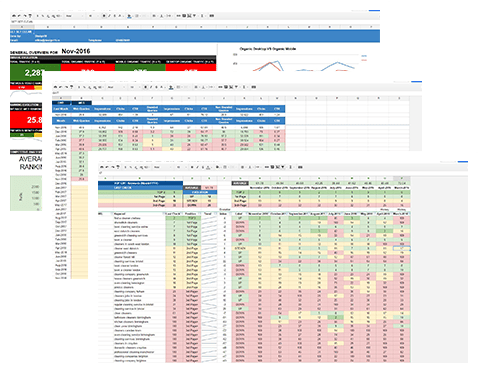478x373 pixels.
Task: Borders icon in the middle queries window
Action: coord(178,87)
